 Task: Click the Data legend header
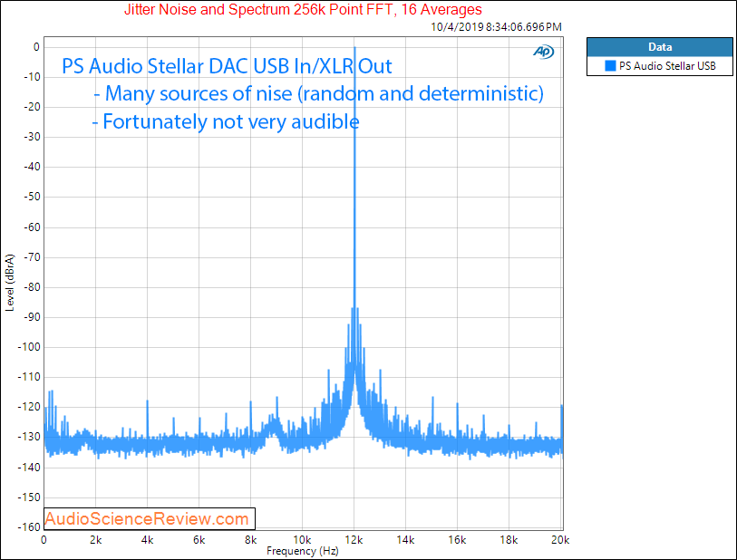point(660,47)
